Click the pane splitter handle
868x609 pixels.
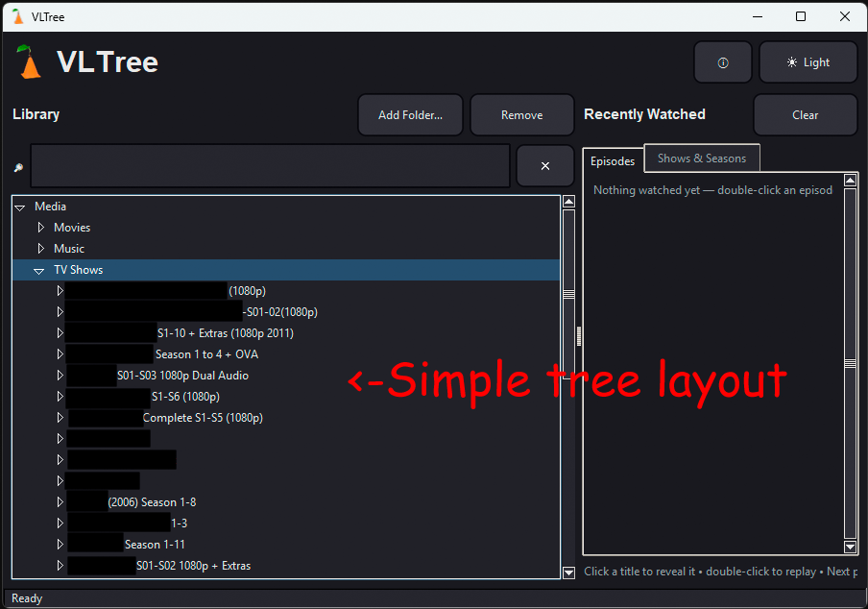coord(578,336)
